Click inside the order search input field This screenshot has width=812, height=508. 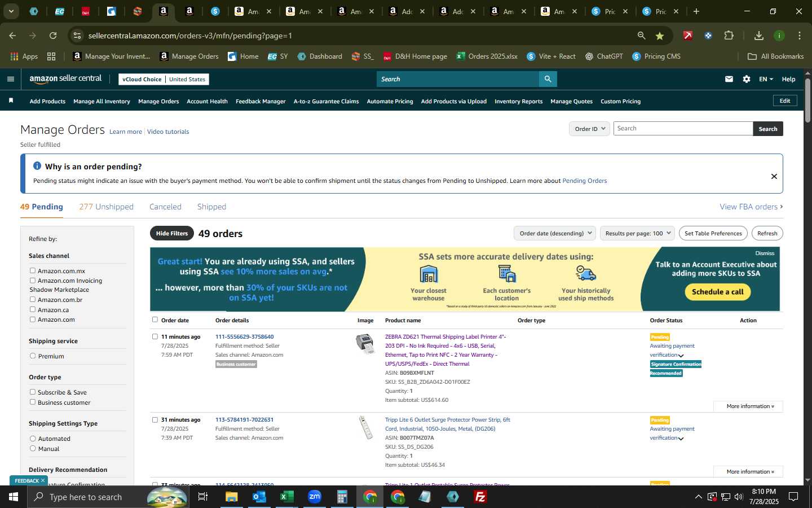[683, 129]
